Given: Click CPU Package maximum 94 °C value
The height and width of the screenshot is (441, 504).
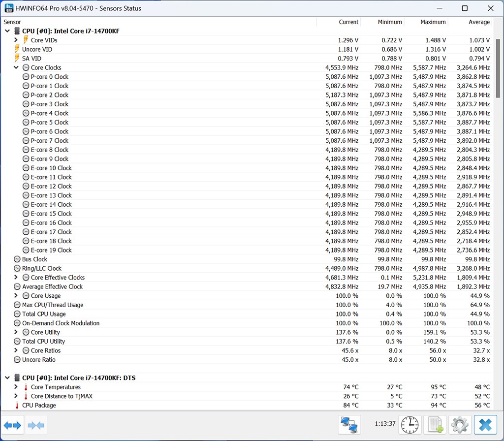Looking at the screenshot, I should click(439, 406).
